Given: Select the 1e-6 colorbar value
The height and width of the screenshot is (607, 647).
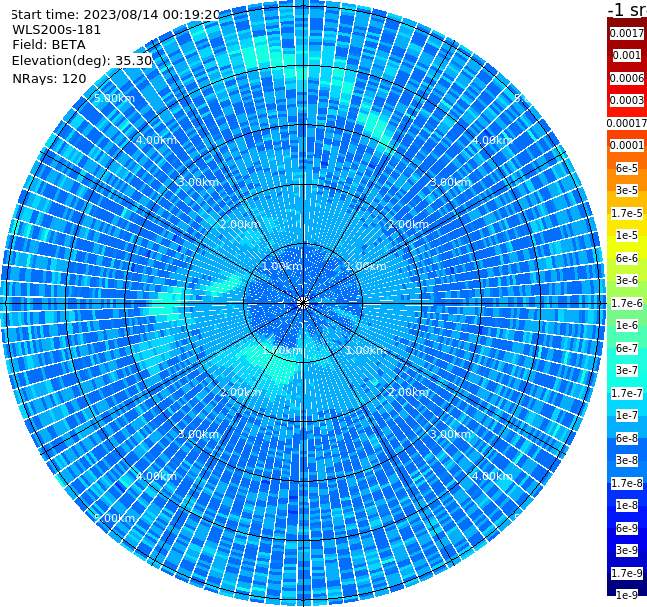Looking at the screenshot, I should [627, 325].
